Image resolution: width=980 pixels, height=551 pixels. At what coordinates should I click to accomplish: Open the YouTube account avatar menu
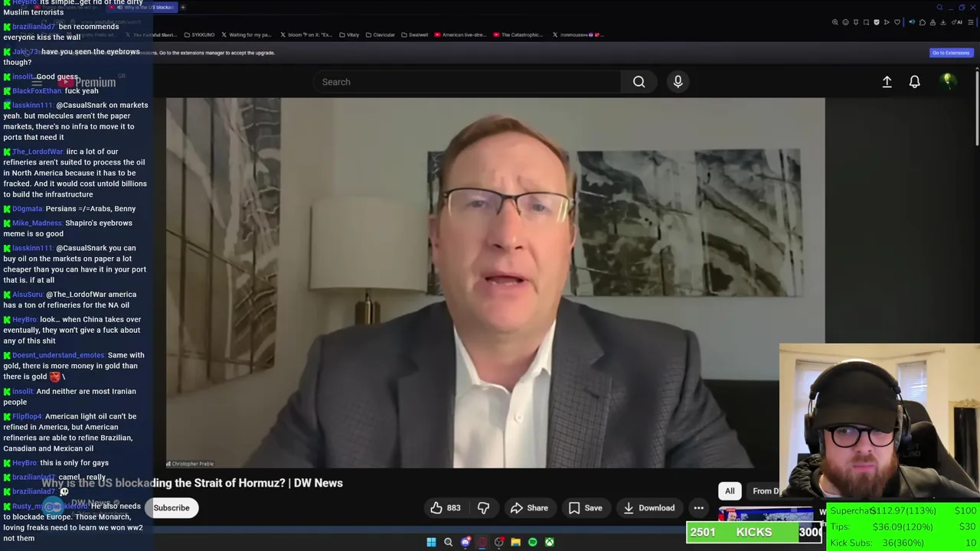948,81
